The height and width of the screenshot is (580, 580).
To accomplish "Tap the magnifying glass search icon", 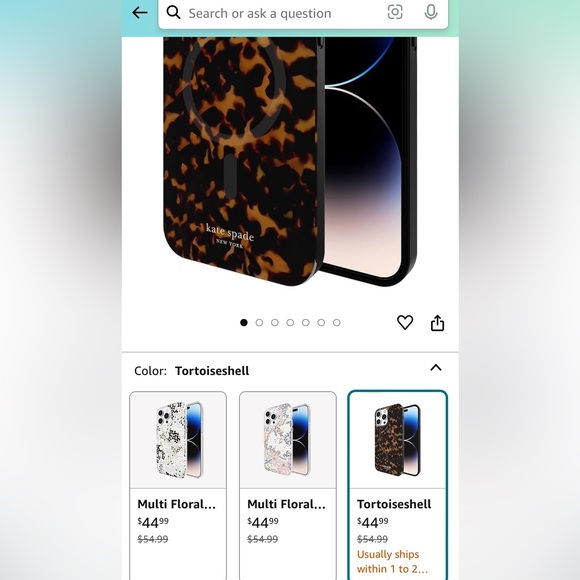I will (x=173, y=13).
